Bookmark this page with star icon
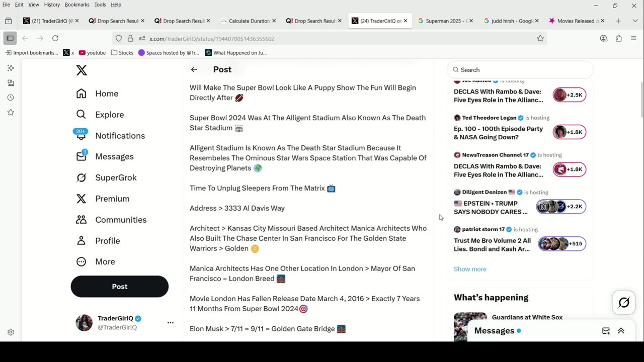Viewport: 644px width, 362px height. click(540, 38)
